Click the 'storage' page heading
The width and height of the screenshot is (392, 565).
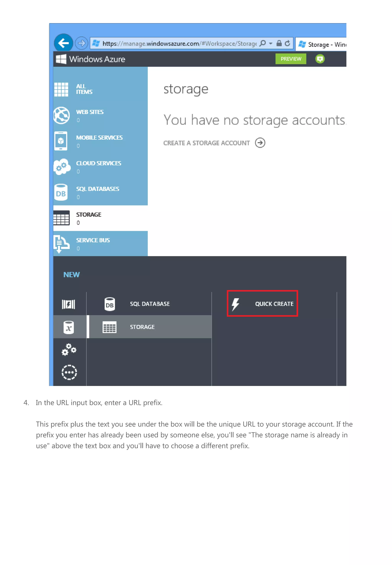click(186, 89)
